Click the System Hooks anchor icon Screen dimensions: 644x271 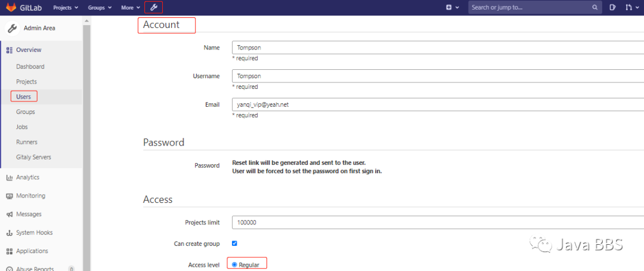click(x=10, y=233)
